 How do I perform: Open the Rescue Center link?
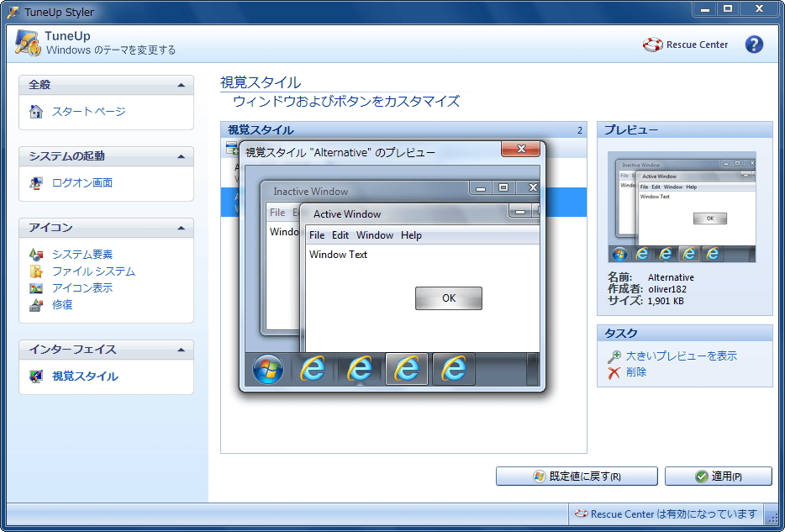697,45
